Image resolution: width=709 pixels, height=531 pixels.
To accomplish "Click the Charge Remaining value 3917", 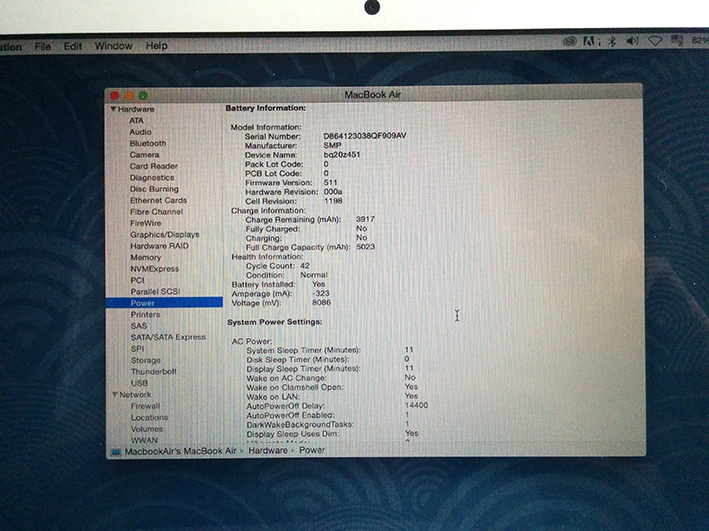I will 365,219.
